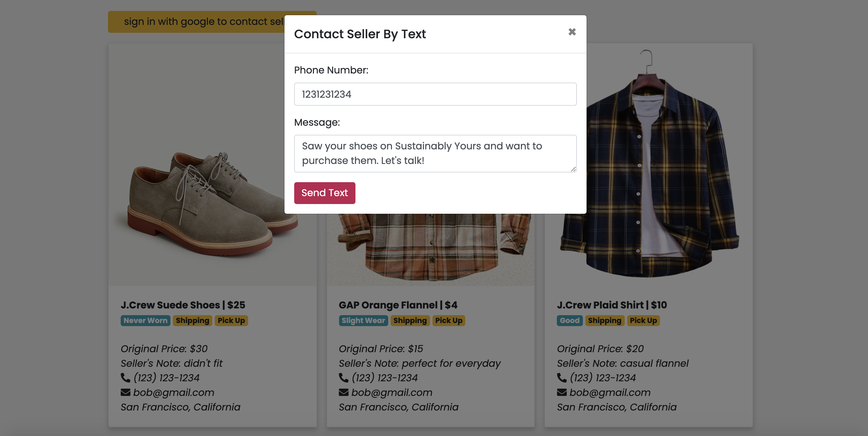
Task: Click Pick Up badge on GAP Orange Flannel
Action: pos(449,320)
